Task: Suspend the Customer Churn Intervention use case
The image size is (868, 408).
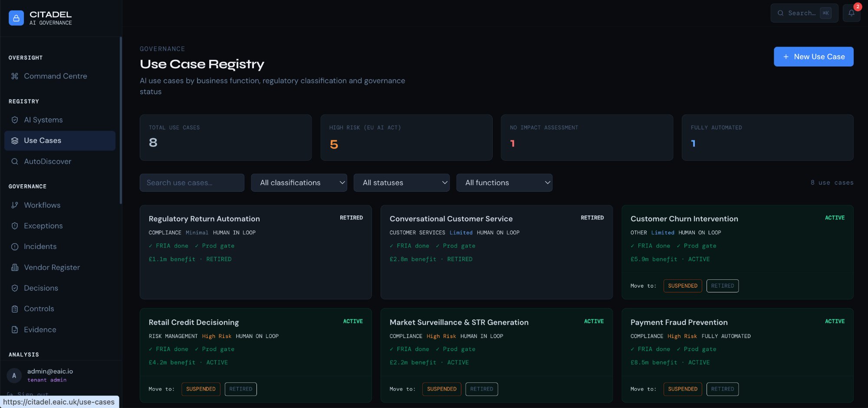Action: tap(683, 285)
